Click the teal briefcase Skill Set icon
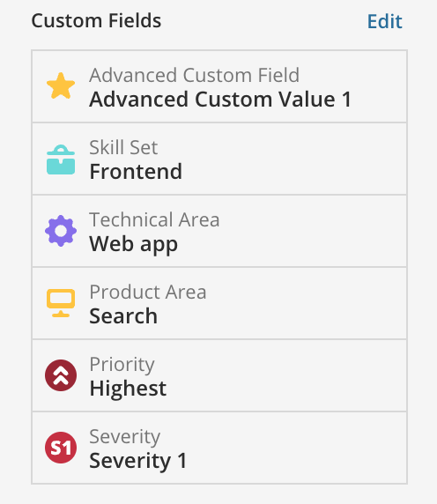Viewport: 437px width, 504px height. 61,159
